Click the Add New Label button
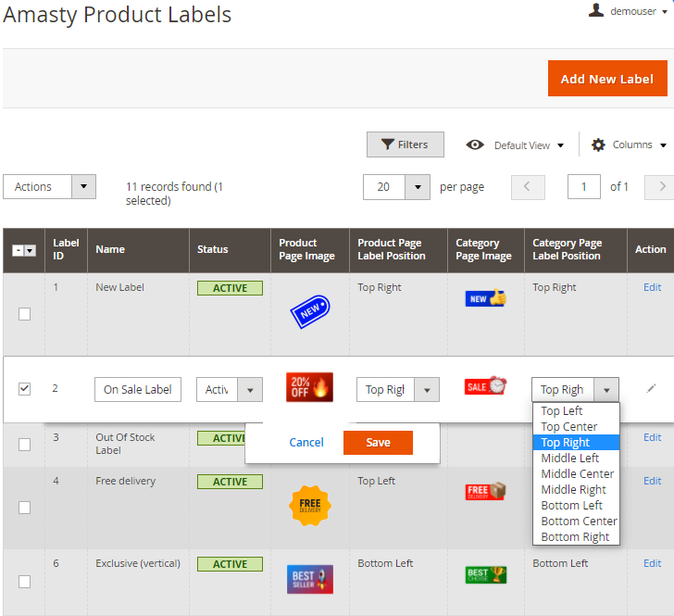 click(x=607, y=79)
